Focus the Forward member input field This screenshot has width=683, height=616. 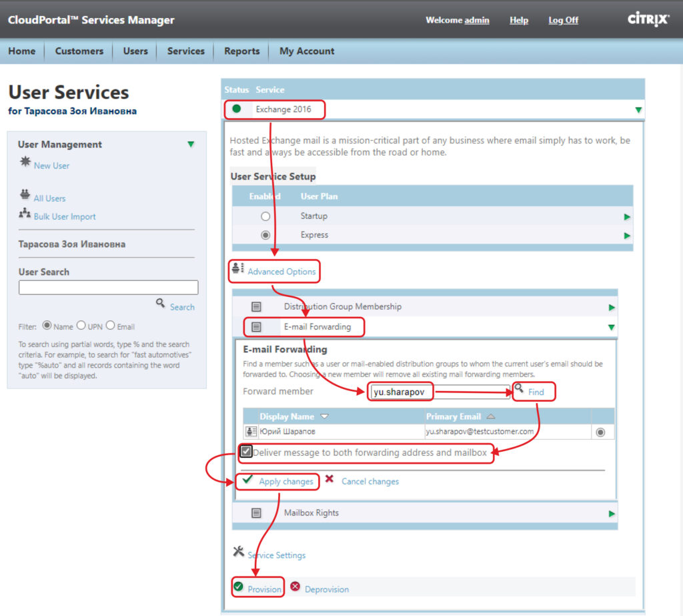tap(439, 392)
